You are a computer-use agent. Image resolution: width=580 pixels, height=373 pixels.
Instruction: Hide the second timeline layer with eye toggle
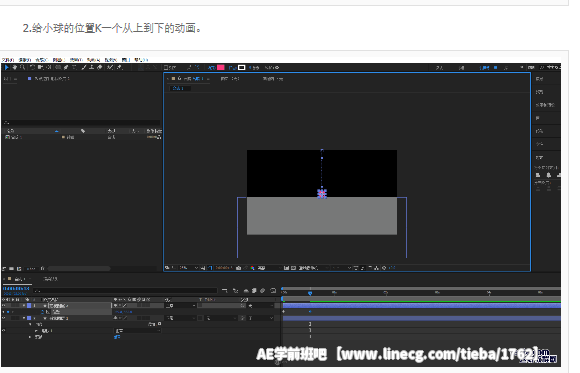(4, 318)
